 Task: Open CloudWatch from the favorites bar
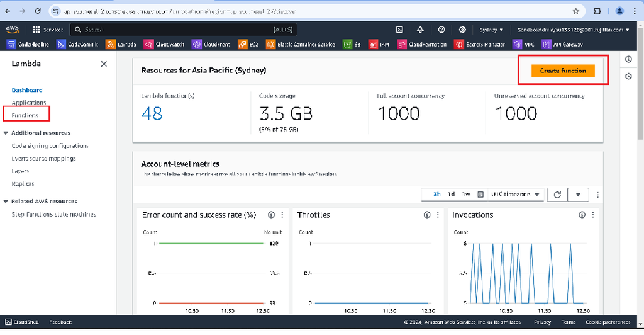click(x=165, y=45)
